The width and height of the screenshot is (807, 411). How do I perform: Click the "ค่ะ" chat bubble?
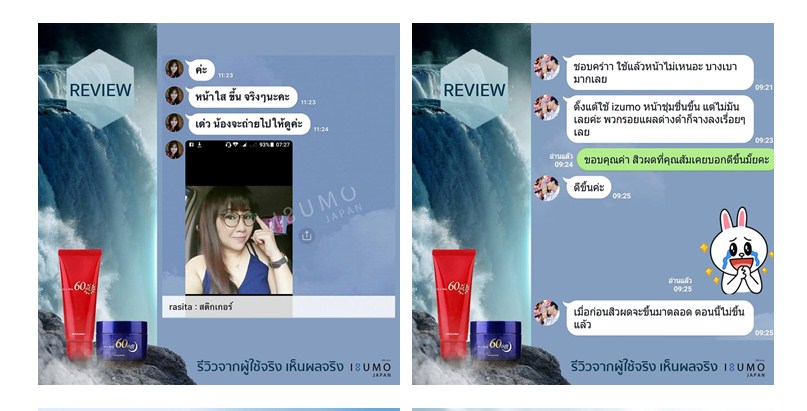pos(201,69)
